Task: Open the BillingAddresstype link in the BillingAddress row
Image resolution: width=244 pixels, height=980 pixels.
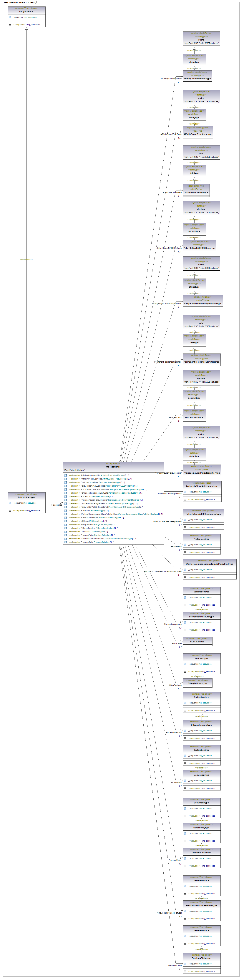Action: [102, 525]
